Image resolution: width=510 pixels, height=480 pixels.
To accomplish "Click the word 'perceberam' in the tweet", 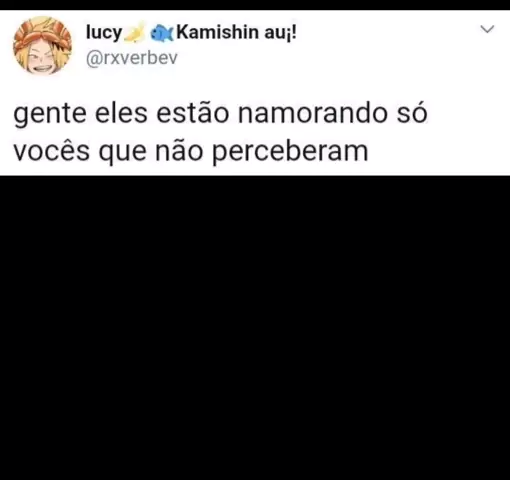I will 290,153.
